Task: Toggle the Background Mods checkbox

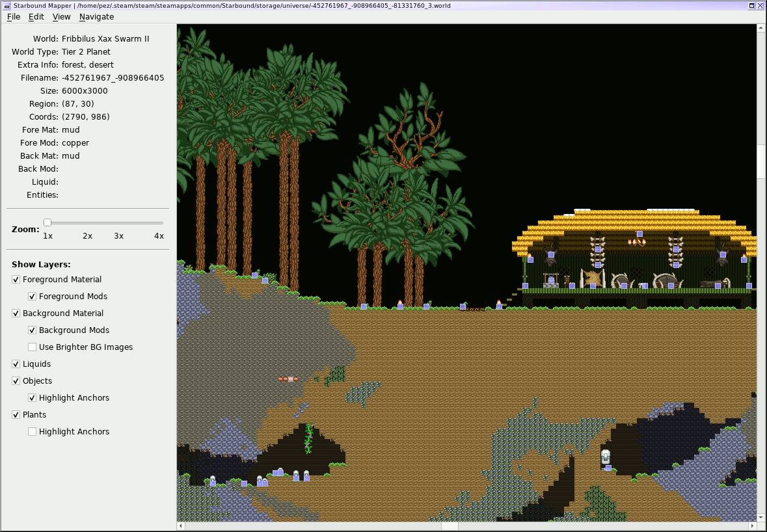Action: click(33, 330)
